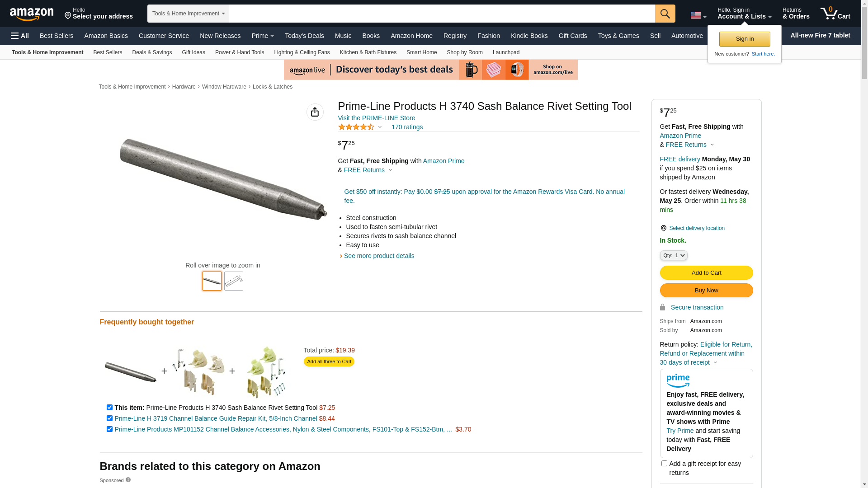
Task: Click the Add to Cart button
Action: pos(706,273)
